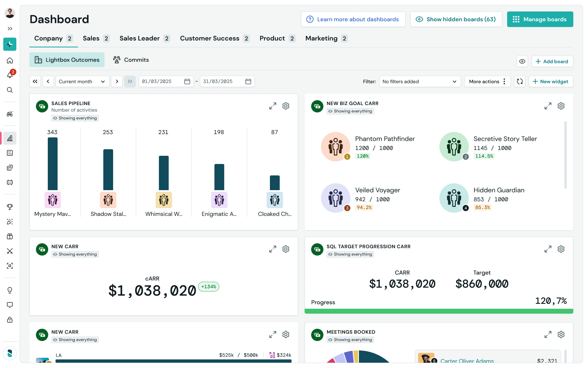
Task: Expand the Sales Pipeline widget fullscreen
Action: point(273,106)
